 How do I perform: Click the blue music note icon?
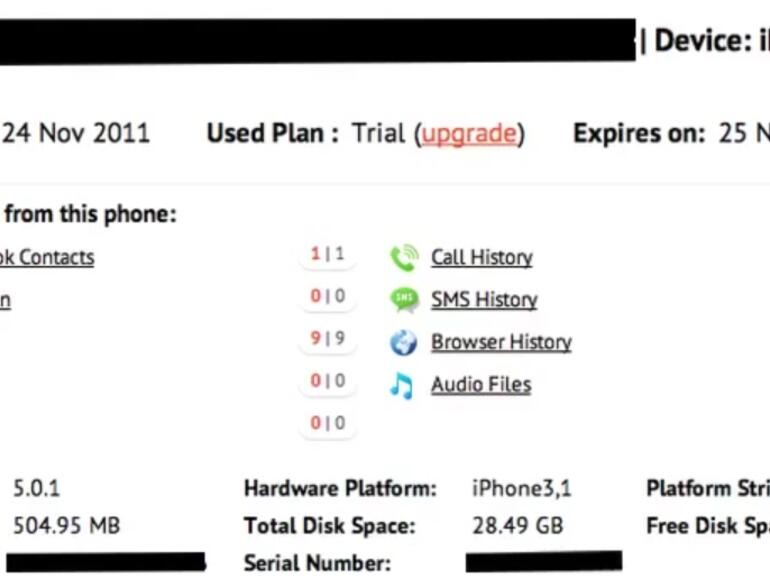tap(402, 385)
